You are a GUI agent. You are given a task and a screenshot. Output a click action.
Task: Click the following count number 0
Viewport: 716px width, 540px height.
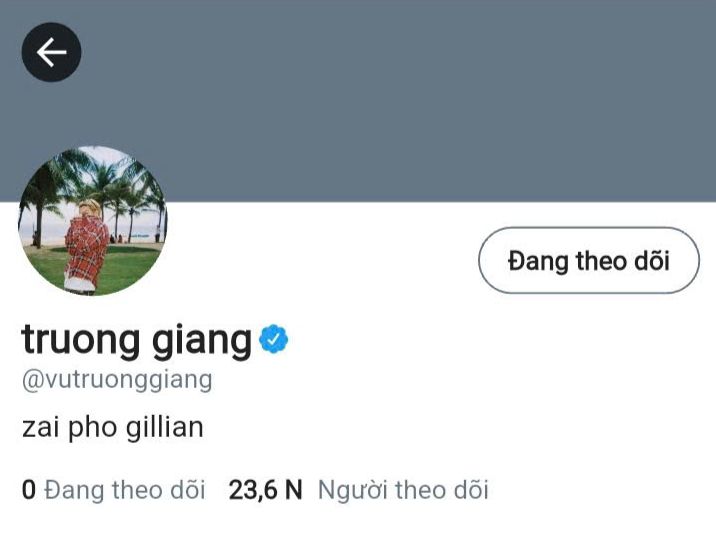pyautogui.click(x=29, y=490)
